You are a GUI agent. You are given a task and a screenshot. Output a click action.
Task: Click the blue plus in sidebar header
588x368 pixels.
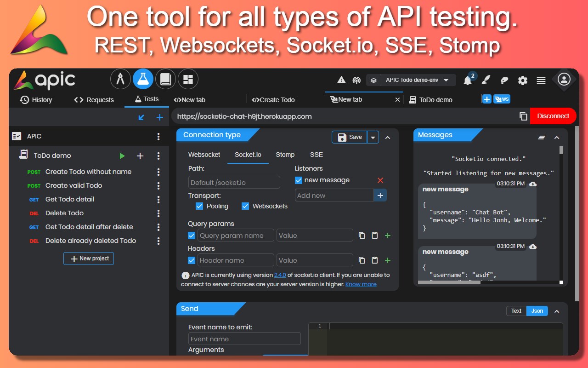point(159,117)
